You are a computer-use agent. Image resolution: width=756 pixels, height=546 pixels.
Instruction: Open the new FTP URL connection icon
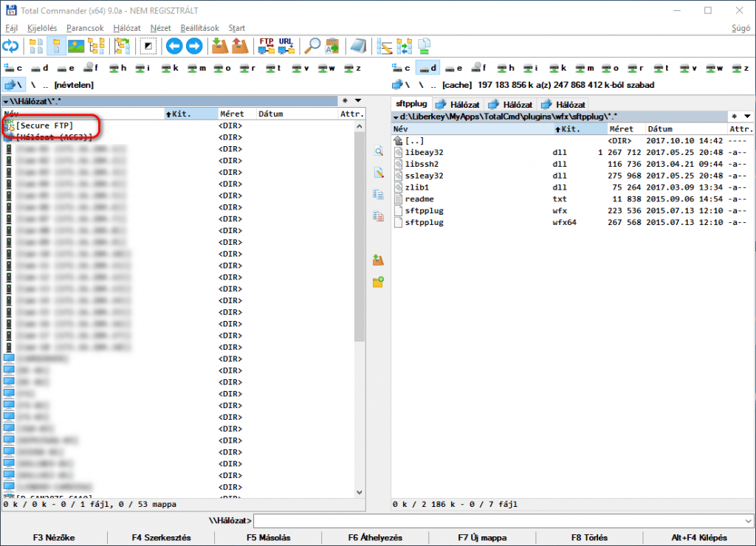pos(286,46)
